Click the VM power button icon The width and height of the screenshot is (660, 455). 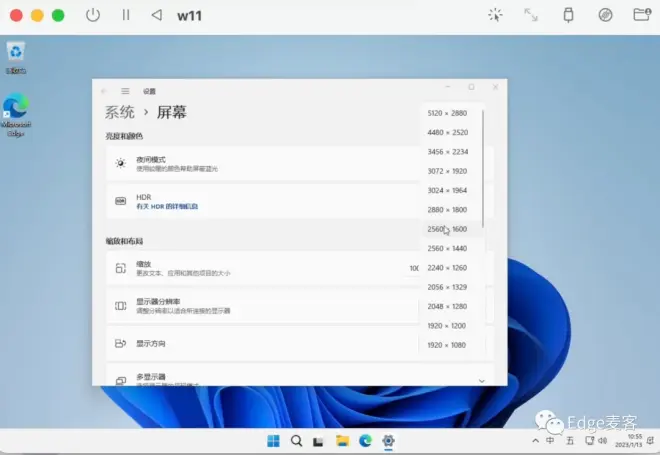pos(93,16)
